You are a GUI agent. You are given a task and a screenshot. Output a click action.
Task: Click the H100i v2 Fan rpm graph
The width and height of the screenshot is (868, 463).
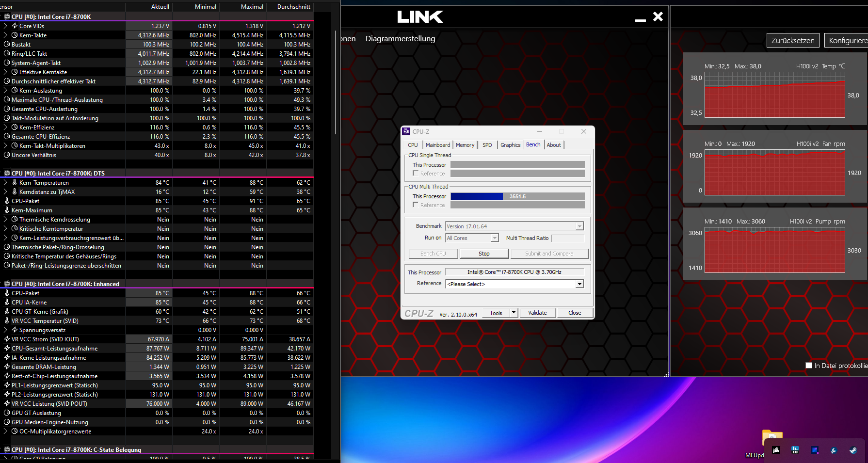775,173
